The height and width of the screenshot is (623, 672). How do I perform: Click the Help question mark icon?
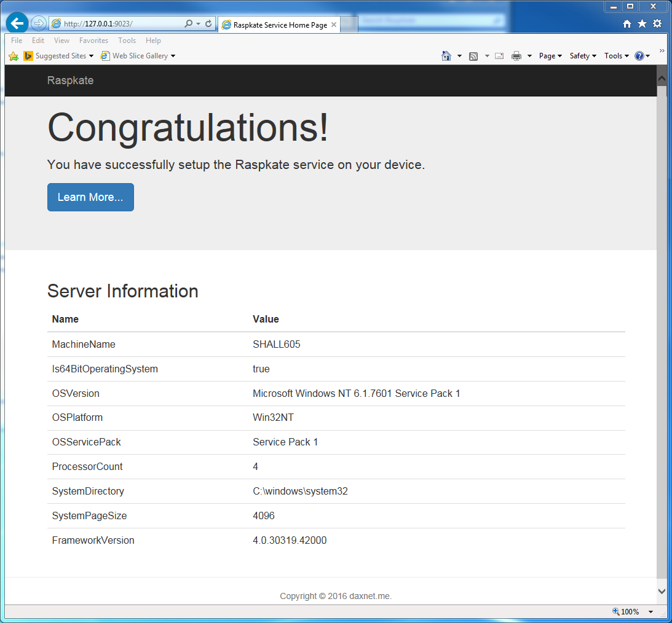(639, 56)
